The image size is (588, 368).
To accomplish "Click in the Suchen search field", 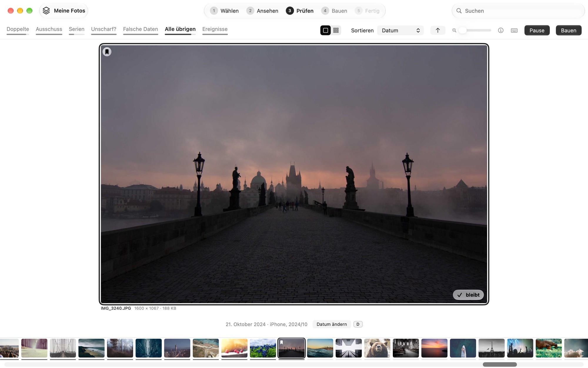I will click(x=518, y=11).
